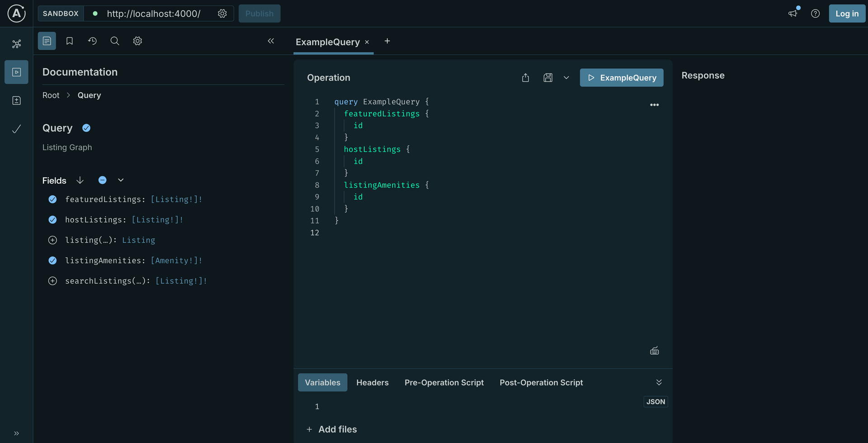Open the bookmarked operations panel

pos(69,41)
